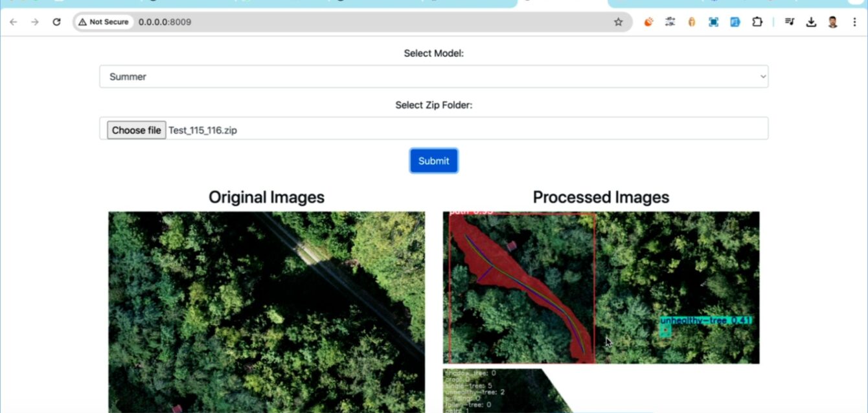Open the Extensions puzzle piece menu
This screenshot has width=868, height=413.
tap(757, 22)
